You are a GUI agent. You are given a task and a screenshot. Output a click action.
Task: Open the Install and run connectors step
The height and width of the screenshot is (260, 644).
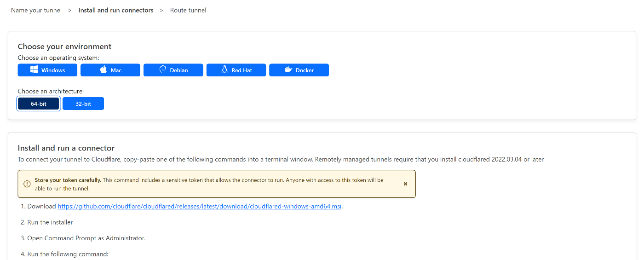point(116,10)
